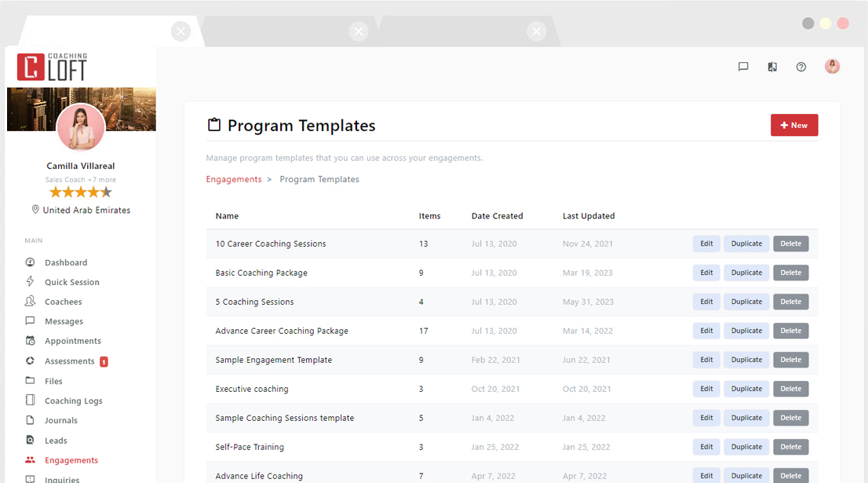Duplicate the Executive coaching template
Screen dimensions: 868x483
tap(746, 389)
